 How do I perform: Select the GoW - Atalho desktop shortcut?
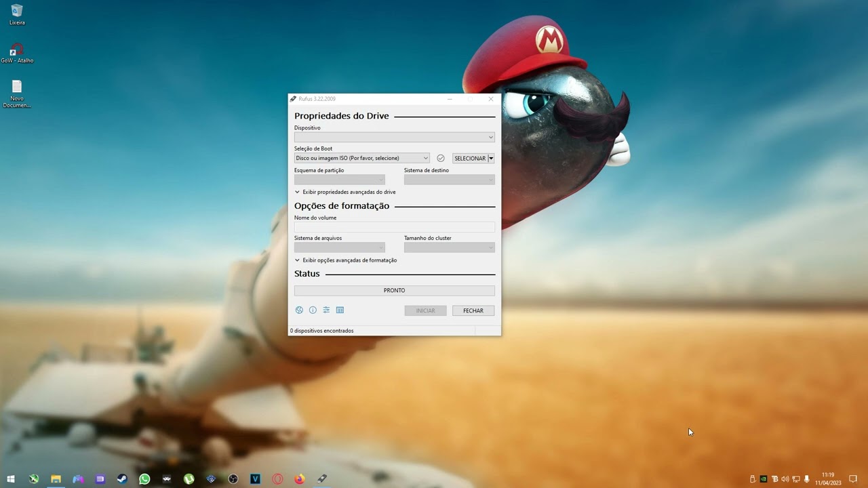[17, 54]
